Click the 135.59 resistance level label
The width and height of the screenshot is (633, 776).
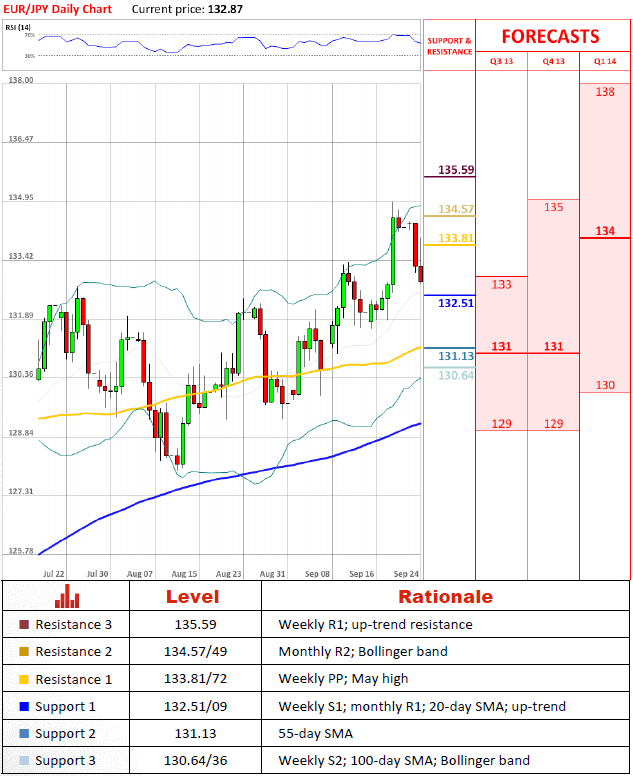coord(456,170)
